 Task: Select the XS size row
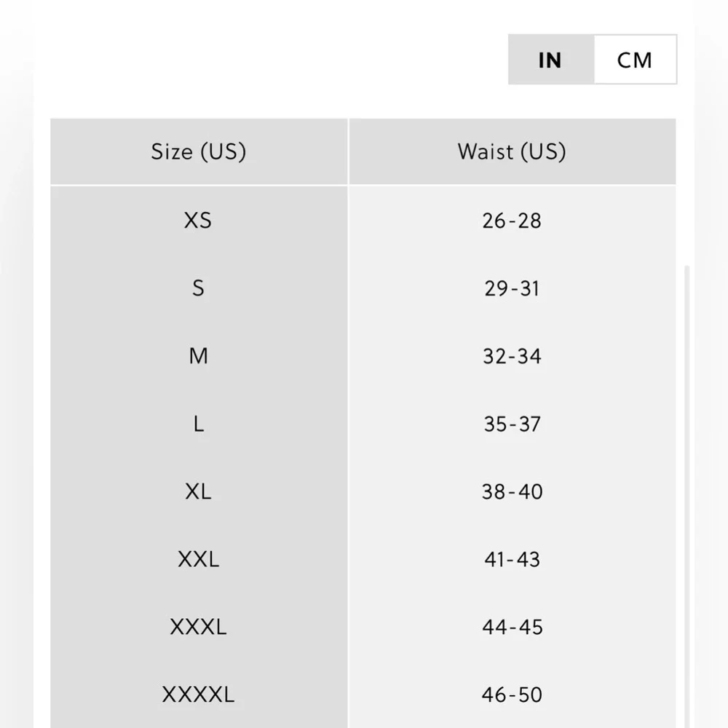click(x=363, y=221)
